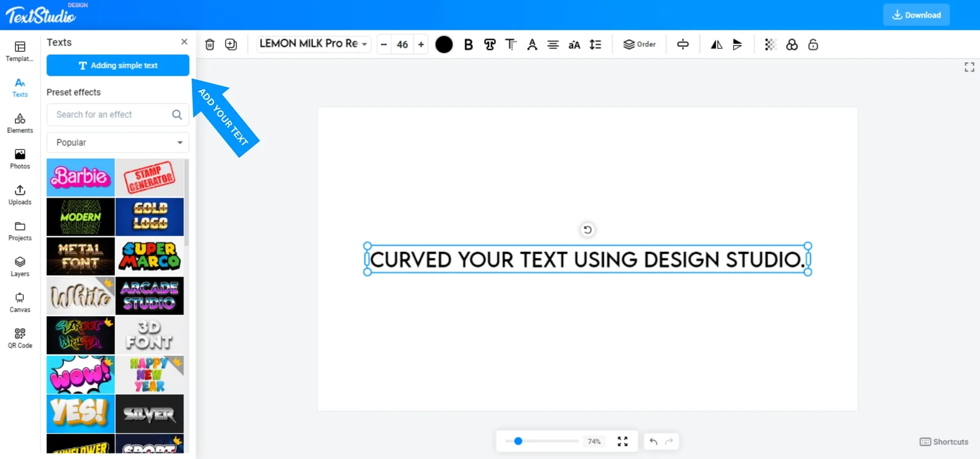Select the Modern text effect
Viewport: 980px width, 459px height.
click(80, 217)
